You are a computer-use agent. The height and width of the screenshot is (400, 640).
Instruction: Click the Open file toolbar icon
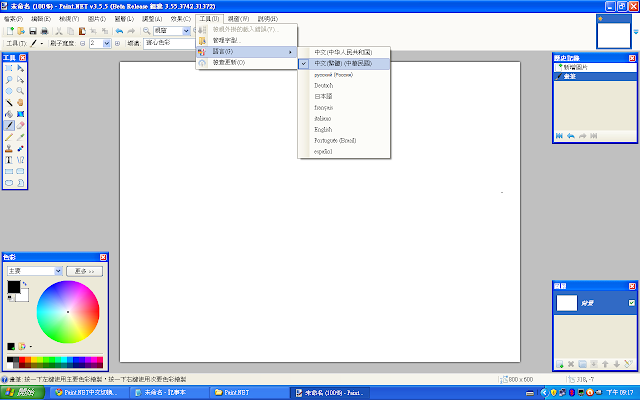pos(21,31)
